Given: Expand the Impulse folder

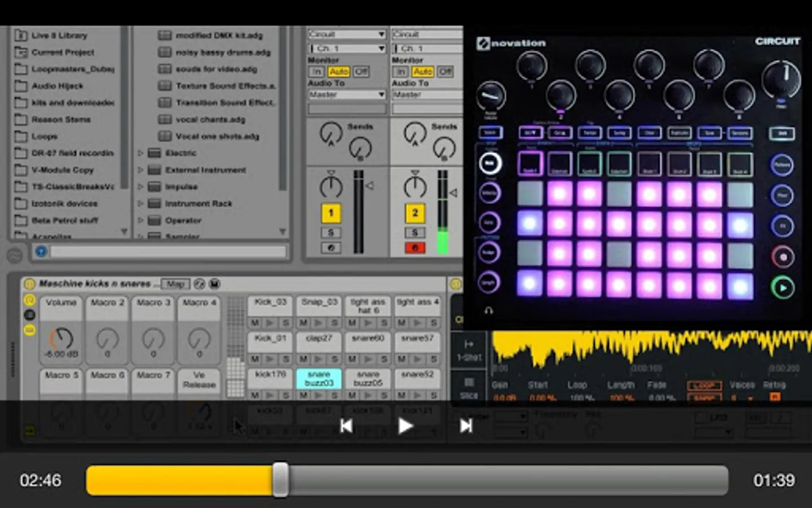Looking at the screenshot, I should click(140, 187).
